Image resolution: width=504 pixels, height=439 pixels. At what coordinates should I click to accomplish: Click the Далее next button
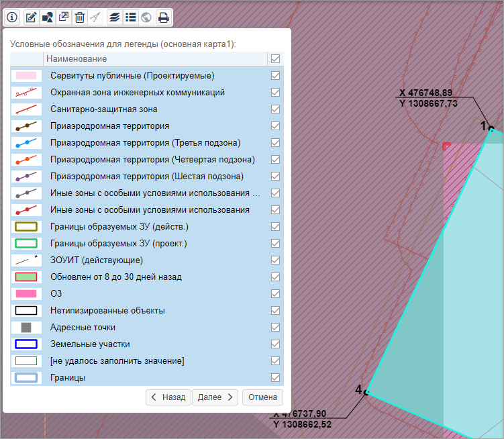(215, 397)
